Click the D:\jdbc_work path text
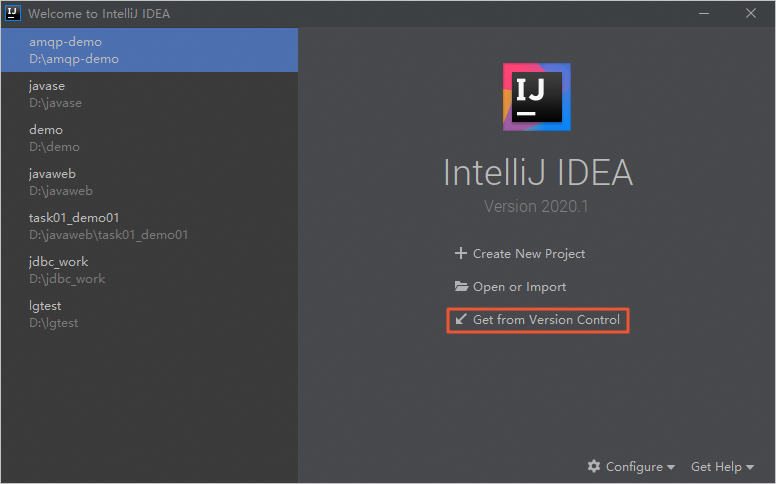 point(67,279)
